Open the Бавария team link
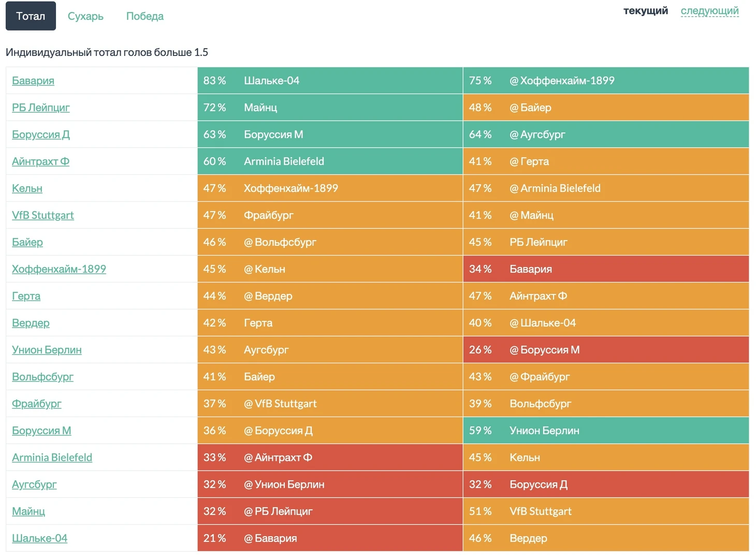Screen dimensions: 756x556 [33, 81]
